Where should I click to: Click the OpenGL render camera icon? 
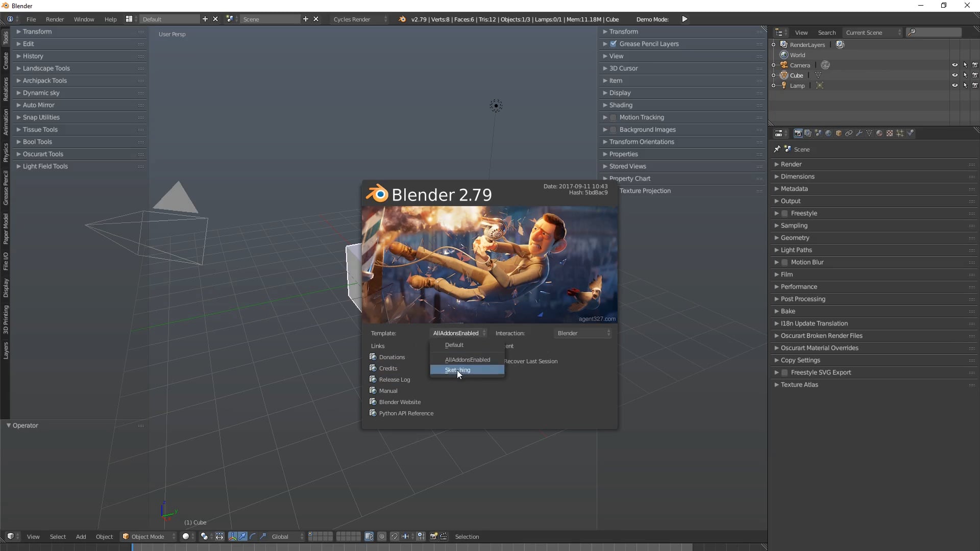point(433,536)
